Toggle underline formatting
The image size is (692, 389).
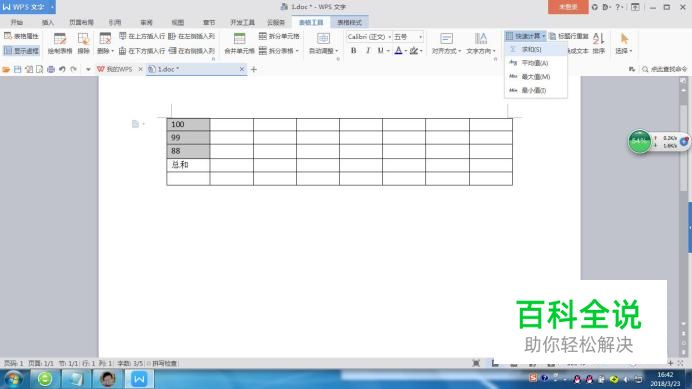380,51
